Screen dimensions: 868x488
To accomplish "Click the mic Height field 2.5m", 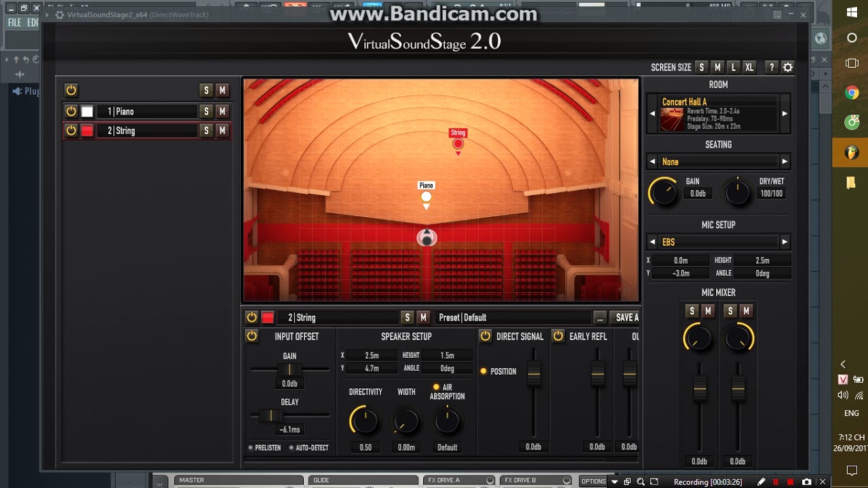I will tap(762, 260).
